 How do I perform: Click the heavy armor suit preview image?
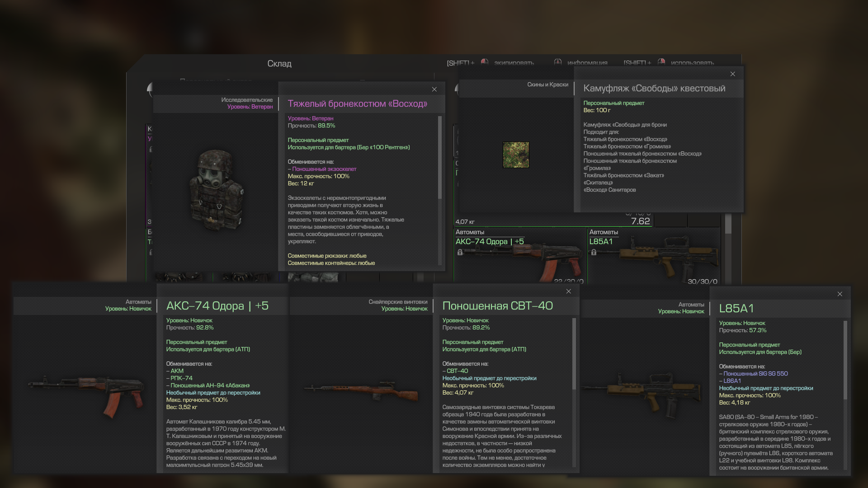coord(216,190)
